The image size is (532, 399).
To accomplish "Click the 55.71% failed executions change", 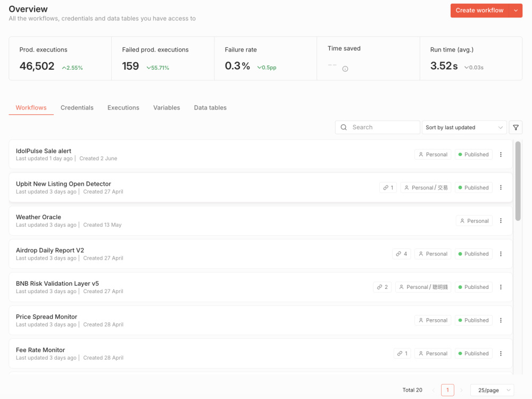I will (x=158, y=68).
